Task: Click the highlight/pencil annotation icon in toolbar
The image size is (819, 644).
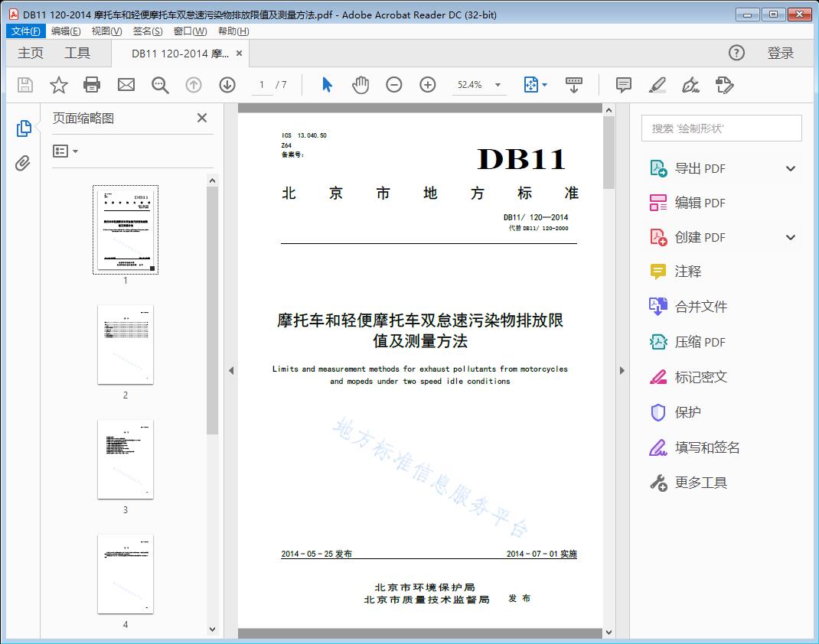Action: tap(657, 85)
